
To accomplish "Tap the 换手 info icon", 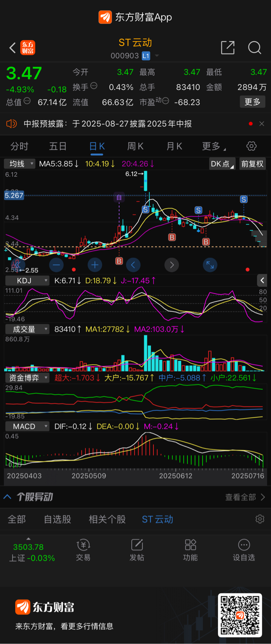I will tap(94, 86).
